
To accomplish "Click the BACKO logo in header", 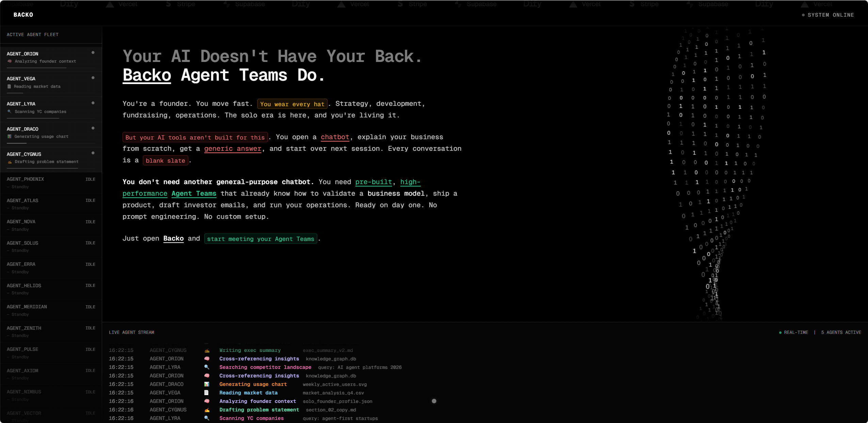I will (x=23, y=15).
